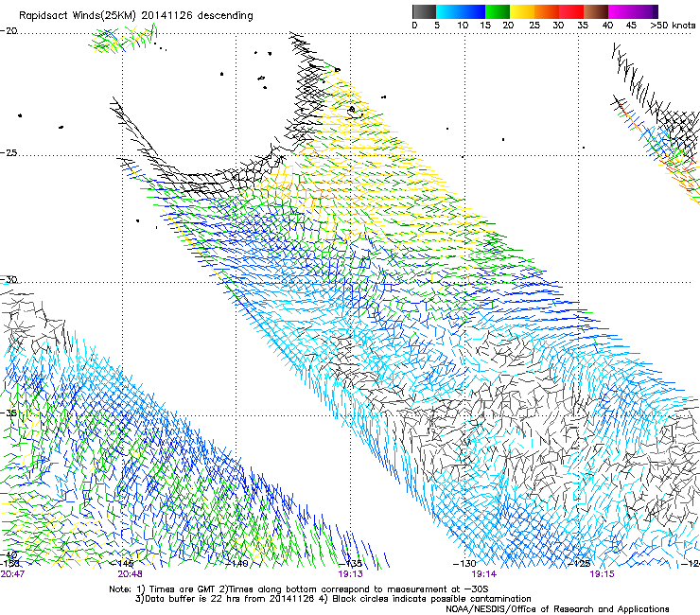Click the red 30–35 knots legend swatch

(571, 11)
